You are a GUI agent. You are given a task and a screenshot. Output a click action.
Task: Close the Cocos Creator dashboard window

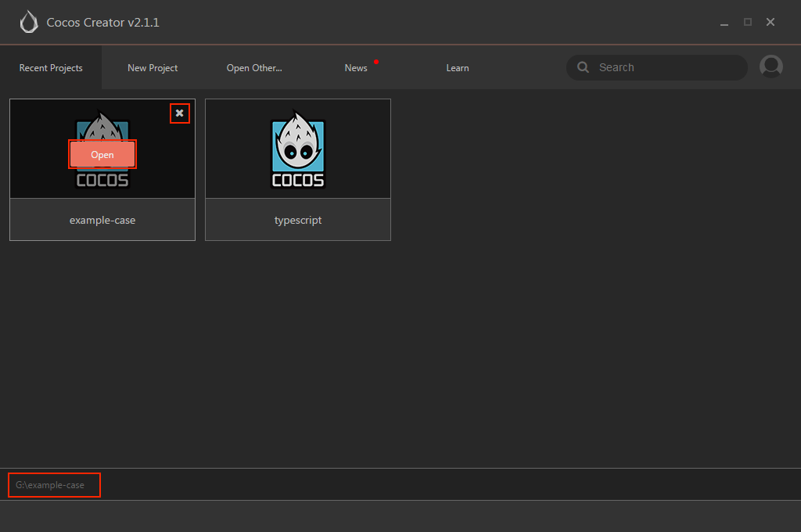(x=770, y=22)
